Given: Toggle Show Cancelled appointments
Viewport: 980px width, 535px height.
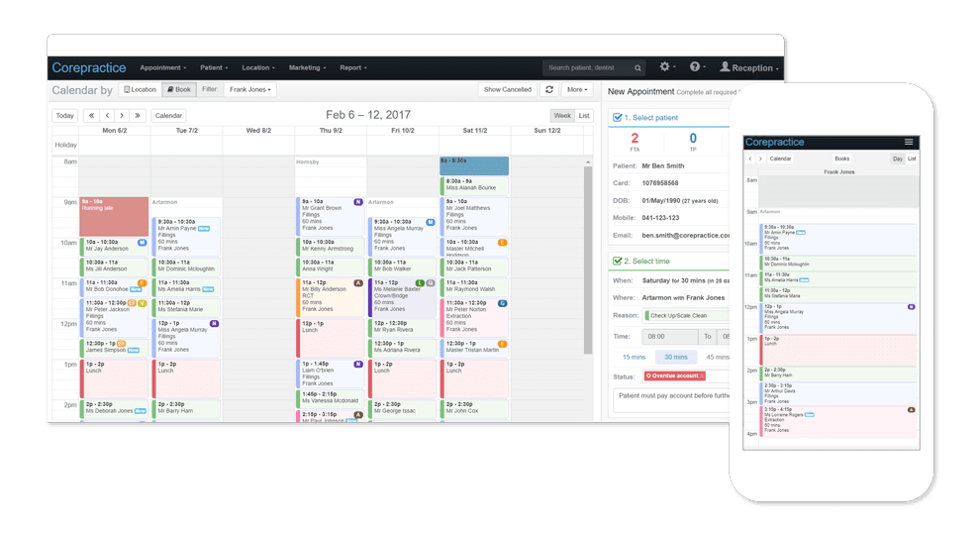Looking at the screenshot, I should tap(508, 89).
